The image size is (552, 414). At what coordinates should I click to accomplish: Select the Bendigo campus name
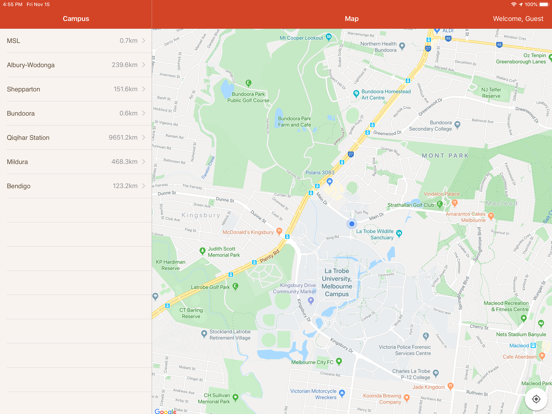click(18, 186)
